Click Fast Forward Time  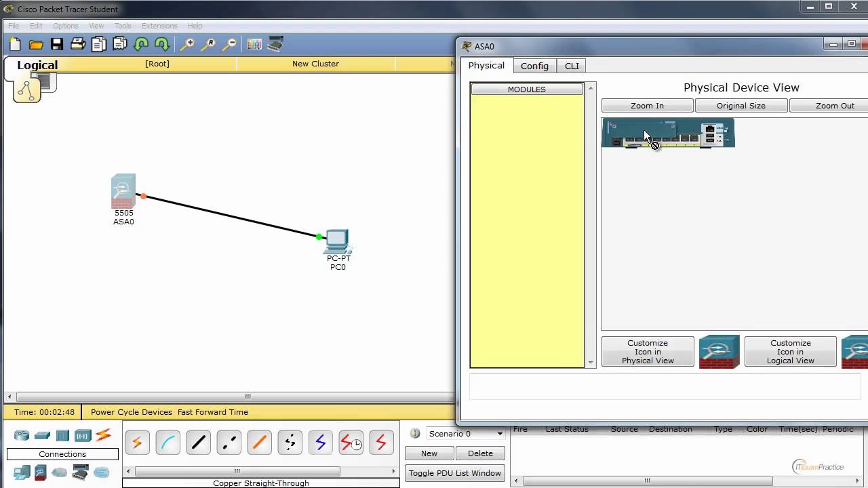pyautogui.click(x=213, y=412)
